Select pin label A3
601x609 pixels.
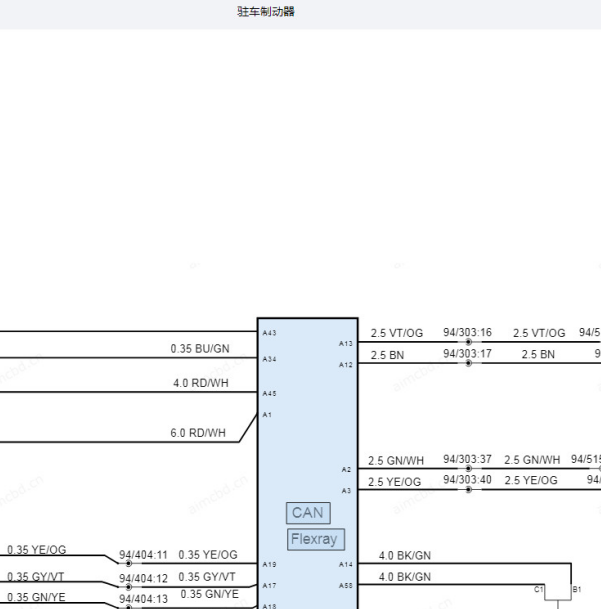[x=347, y=491]
